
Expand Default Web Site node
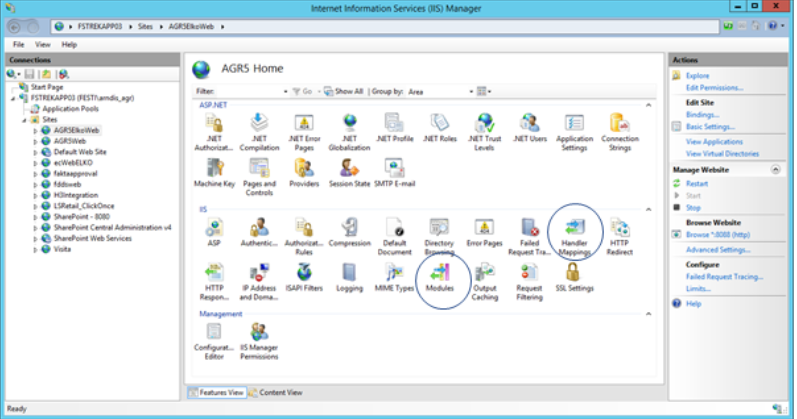(x=35, y=152)
